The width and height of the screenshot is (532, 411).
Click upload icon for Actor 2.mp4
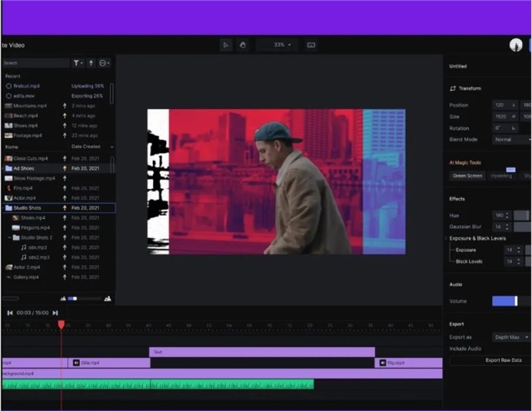(x=65, y=267)
